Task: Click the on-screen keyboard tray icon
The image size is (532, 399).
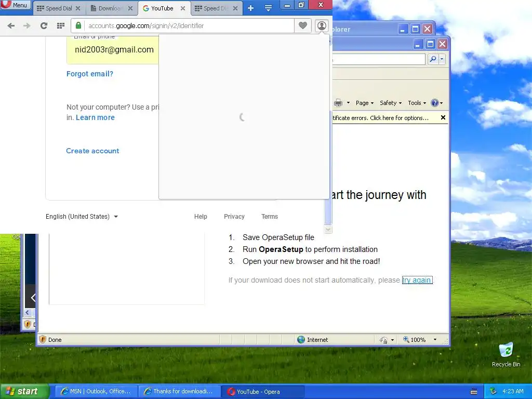Action: [x=474, y=392]
